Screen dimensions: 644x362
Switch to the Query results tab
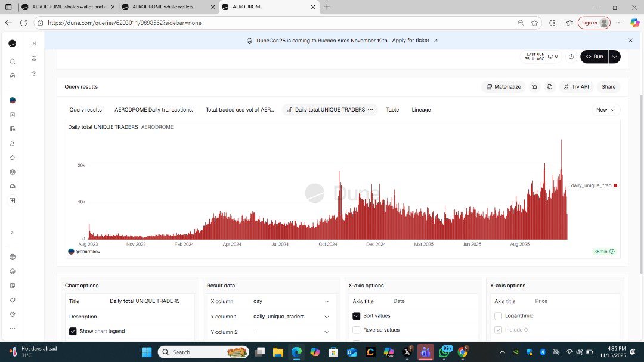coord(85,110)
